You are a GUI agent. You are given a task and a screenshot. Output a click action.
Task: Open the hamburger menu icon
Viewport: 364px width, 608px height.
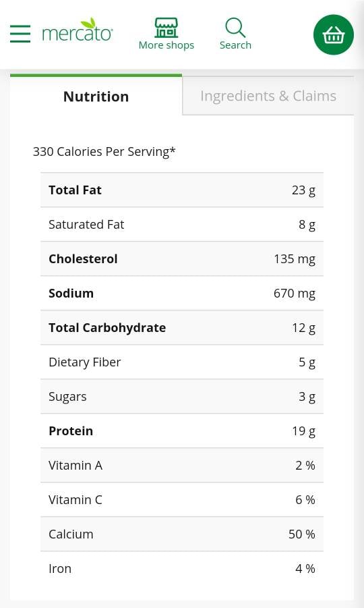(x=20, y=34)
